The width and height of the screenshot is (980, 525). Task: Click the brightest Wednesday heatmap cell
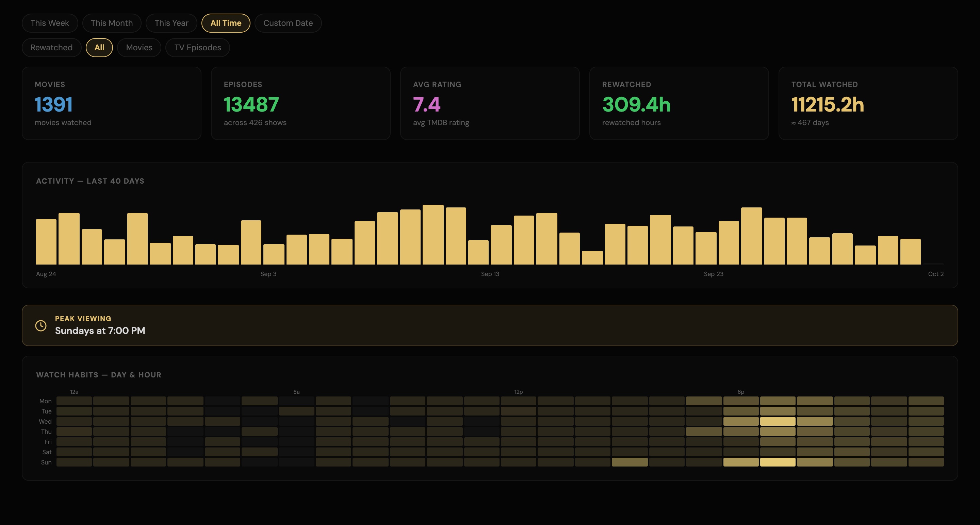point(778,421)
